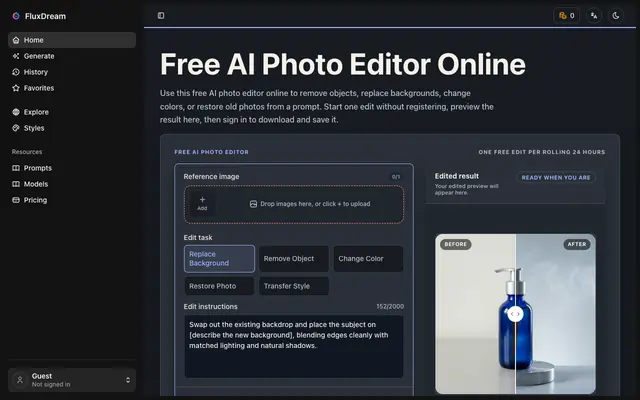Select Replace Background edit task

tap(219, 258)
